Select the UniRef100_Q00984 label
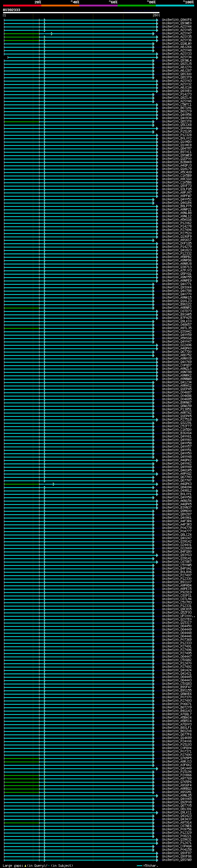This screenshot has height=868, width=197. [x=177, y=128]
